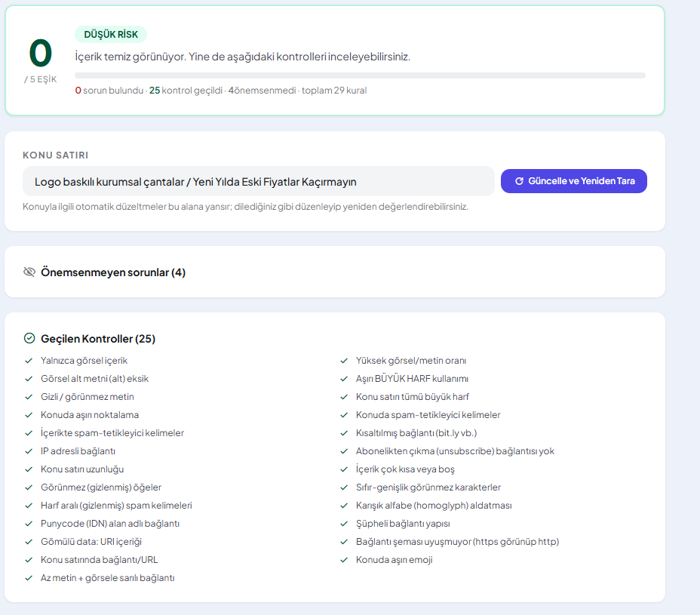Image resolution: width=700 pixels, height=615 pixels.
Task: Click the check icon for Konu satırı uzunluğu
Action: point(29,469)
